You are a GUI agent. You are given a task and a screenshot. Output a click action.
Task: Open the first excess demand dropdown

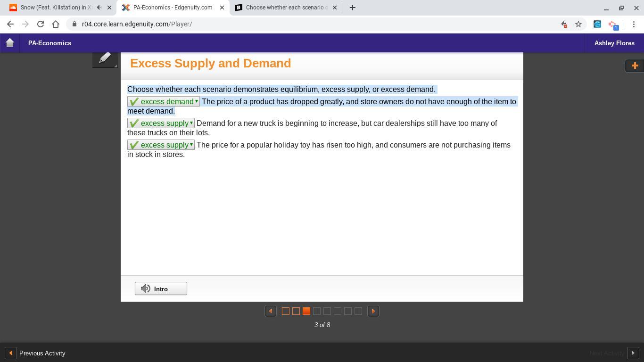(x=164, y=102)
